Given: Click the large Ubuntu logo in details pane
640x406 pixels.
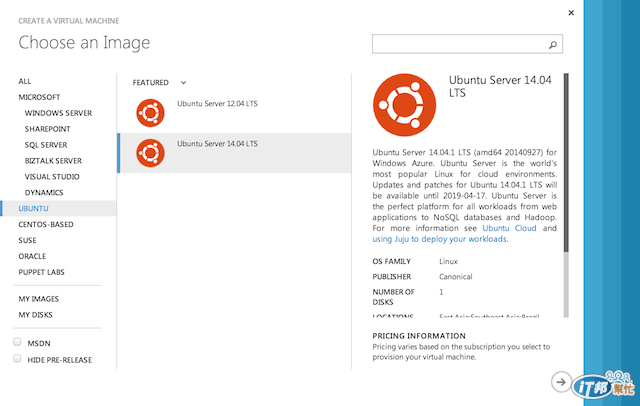Looking at the screenshot, I should [404, 105].
